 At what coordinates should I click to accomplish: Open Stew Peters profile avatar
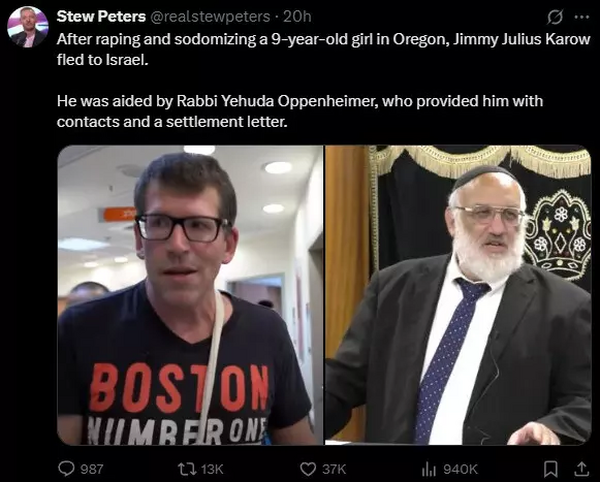28,27
